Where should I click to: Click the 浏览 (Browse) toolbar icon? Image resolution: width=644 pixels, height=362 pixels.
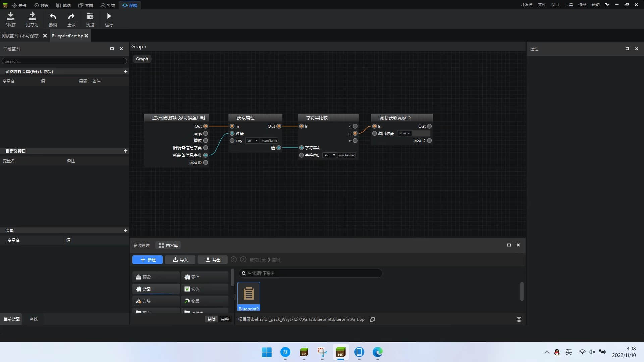pos(90,19)
